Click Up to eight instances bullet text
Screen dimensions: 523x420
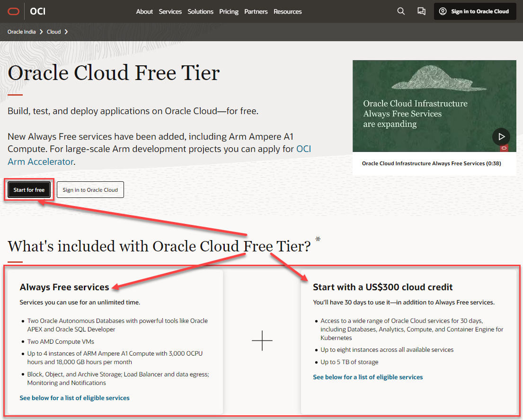(387, 349)
